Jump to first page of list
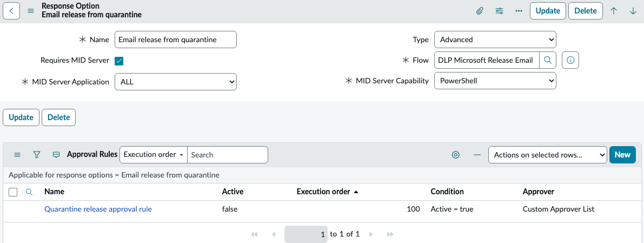Viewport: 644px width, 243px height. tap(254, 234)
